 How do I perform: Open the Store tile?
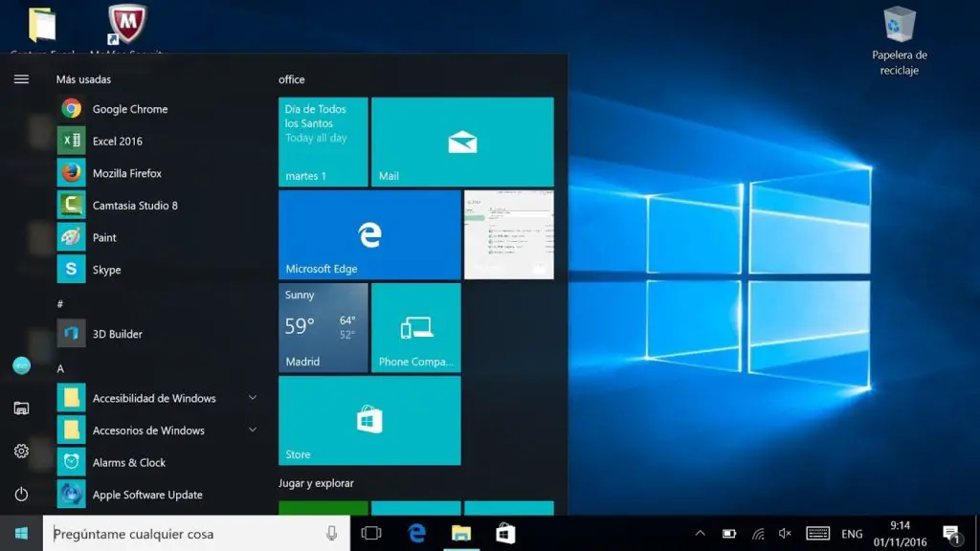369,420
